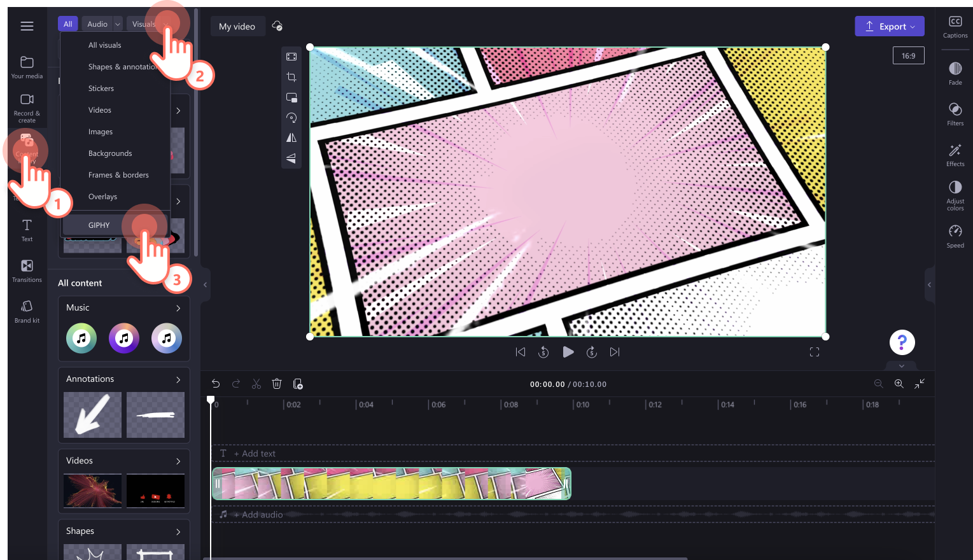Select the arrow annotation thumbnail
Viewport: 973px width, 560px height.
coord(92,415)
